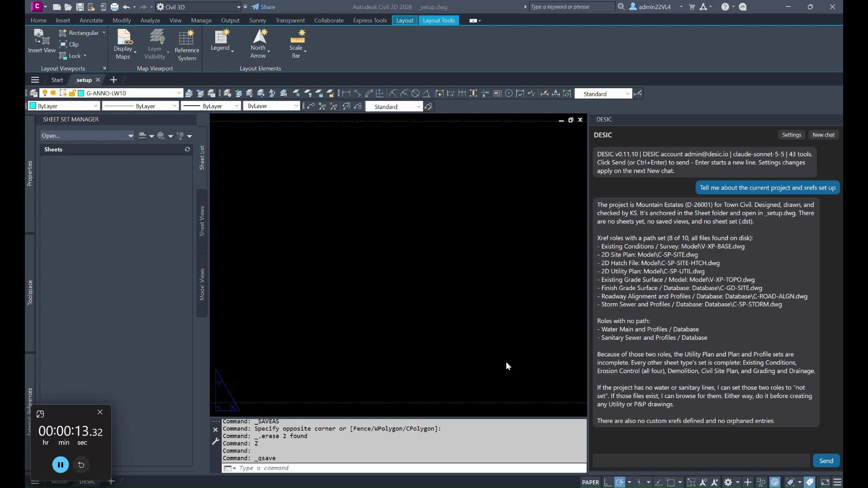Toggle PAPER space button in status bar
The image size is (868, 488).
(590, 482)
